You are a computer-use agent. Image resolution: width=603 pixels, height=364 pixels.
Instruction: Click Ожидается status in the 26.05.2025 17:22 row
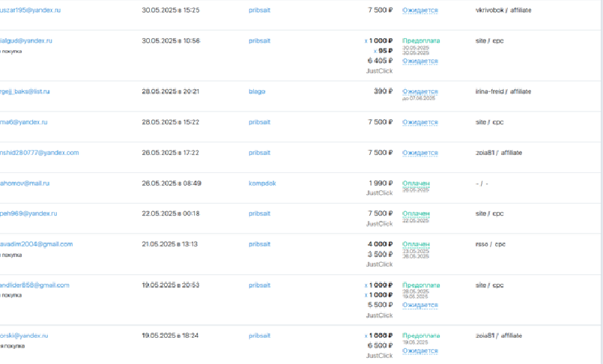pyautogui.click(x=420, y=153)
